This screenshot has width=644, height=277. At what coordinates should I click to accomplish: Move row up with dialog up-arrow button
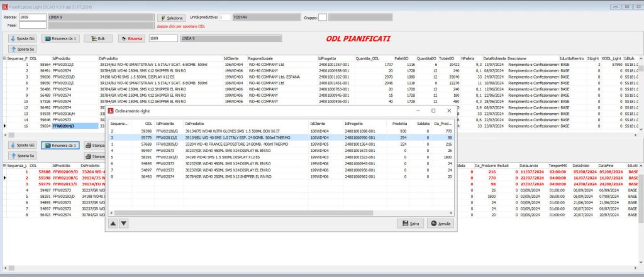[x=113, y=224]
